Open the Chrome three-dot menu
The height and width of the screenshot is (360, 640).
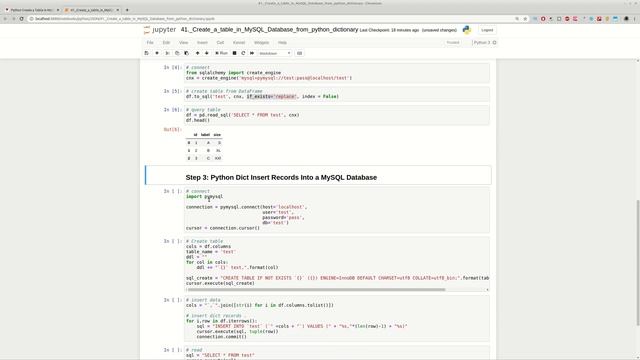(635, 19)
